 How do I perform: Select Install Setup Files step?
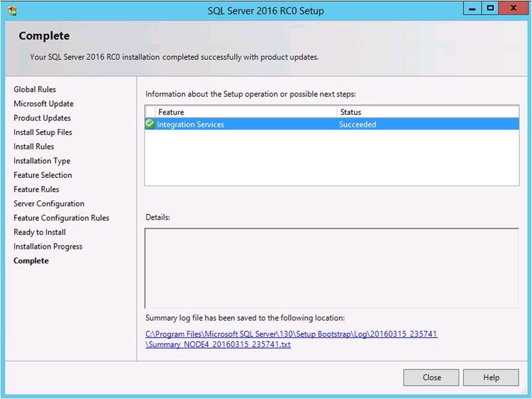42,132
